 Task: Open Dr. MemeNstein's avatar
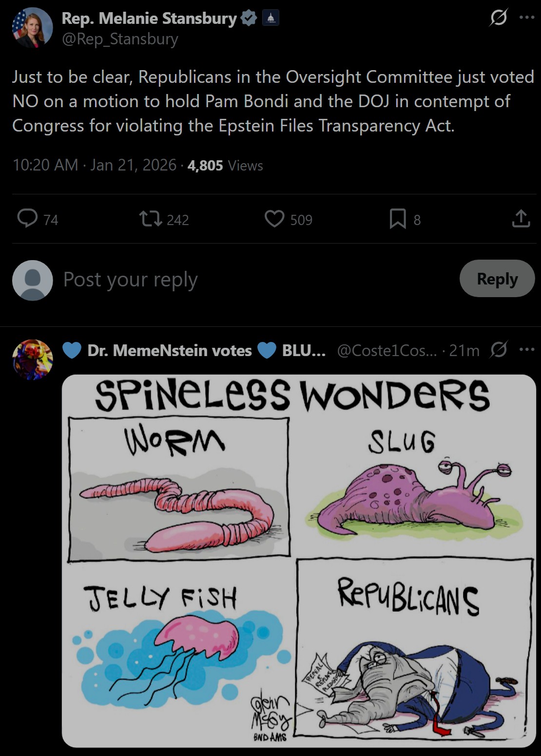(32, 359)
